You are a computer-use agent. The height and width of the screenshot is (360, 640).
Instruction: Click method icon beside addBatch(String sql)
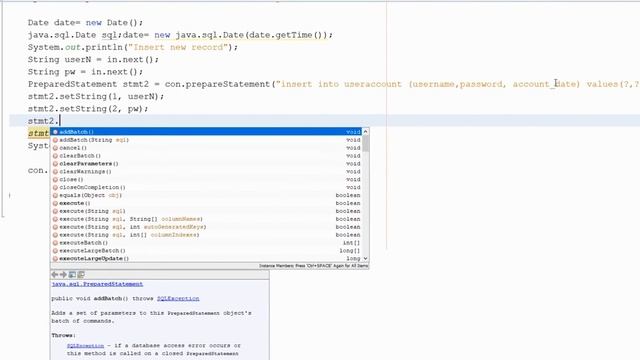coord(56,140)
